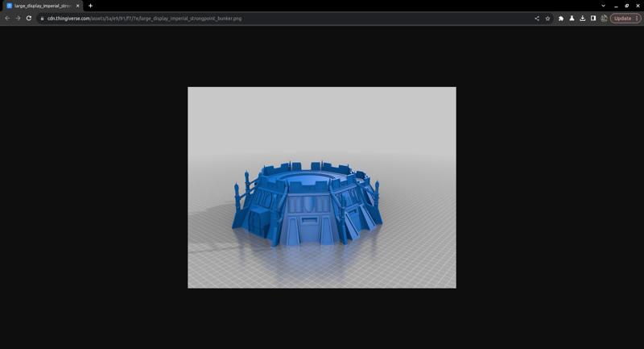Open the Downloads icon
The width and height of the screenshot is (644, 349).
582,19
